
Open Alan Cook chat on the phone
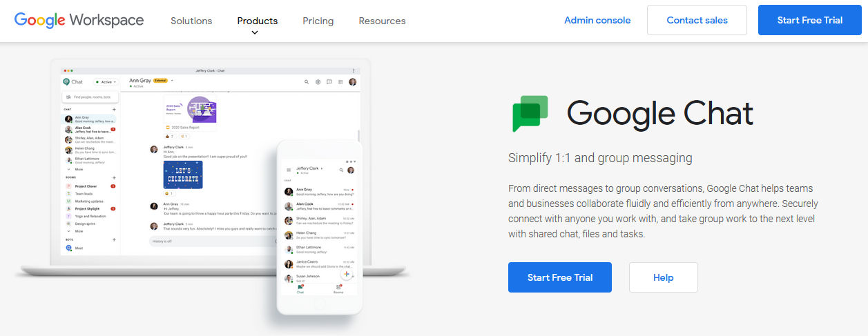coord(319,206)
